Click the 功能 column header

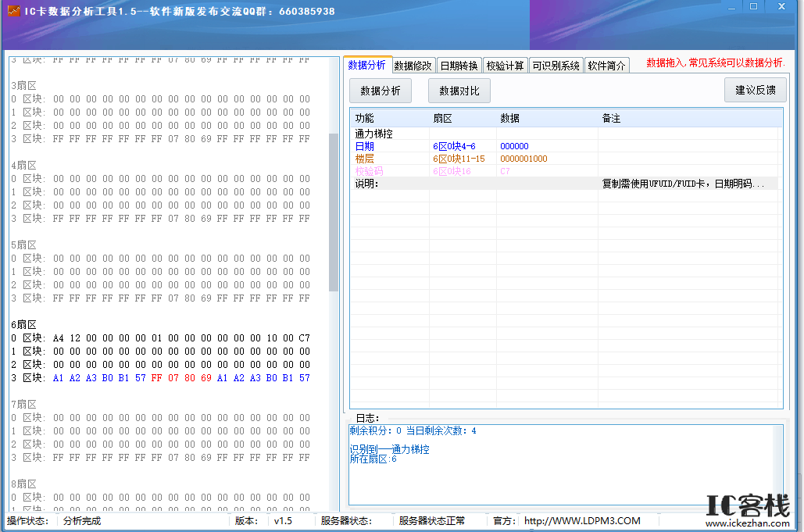pos(390,119)
